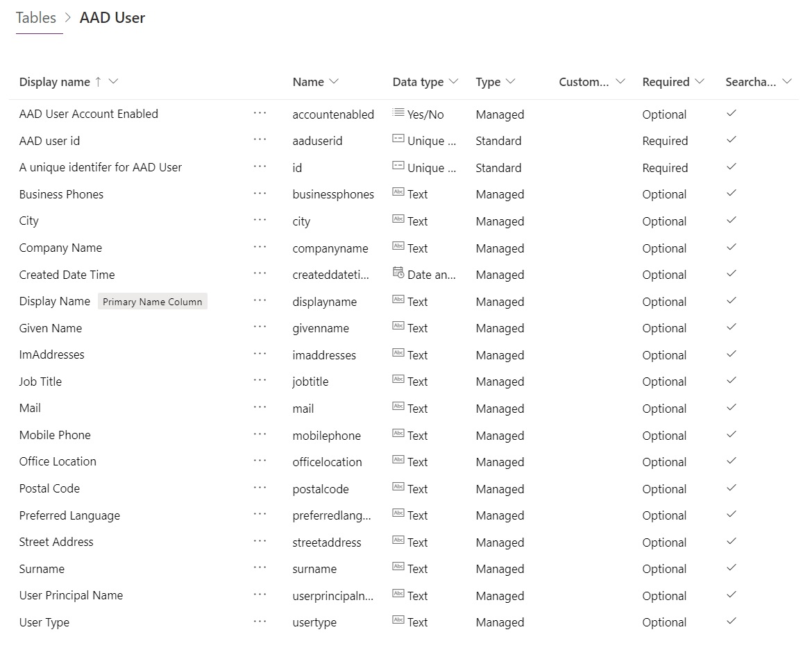Click the Name column header sort control
The height and width of the screenshot is (650, 812).
334,82
